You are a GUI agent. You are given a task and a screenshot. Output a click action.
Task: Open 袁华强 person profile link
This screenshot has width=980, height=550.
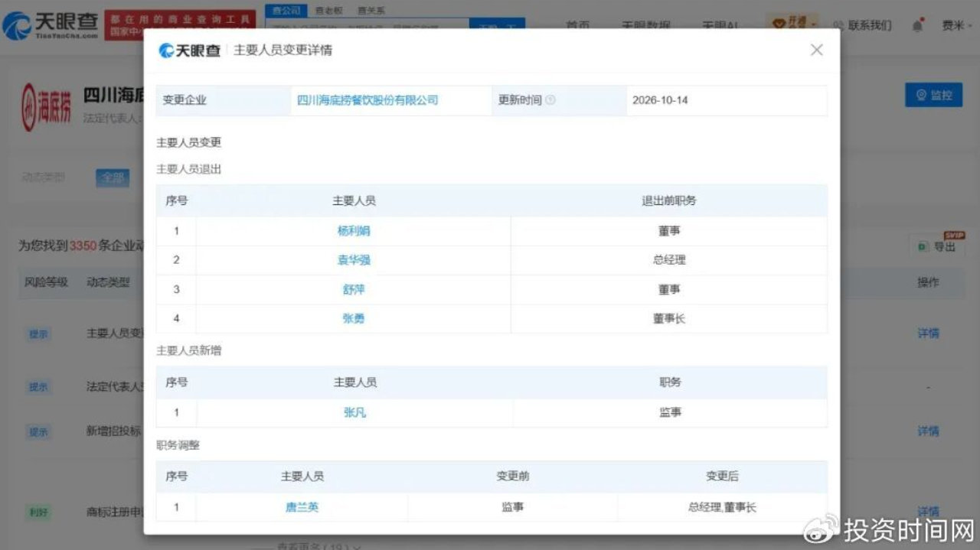pos(354,260)
